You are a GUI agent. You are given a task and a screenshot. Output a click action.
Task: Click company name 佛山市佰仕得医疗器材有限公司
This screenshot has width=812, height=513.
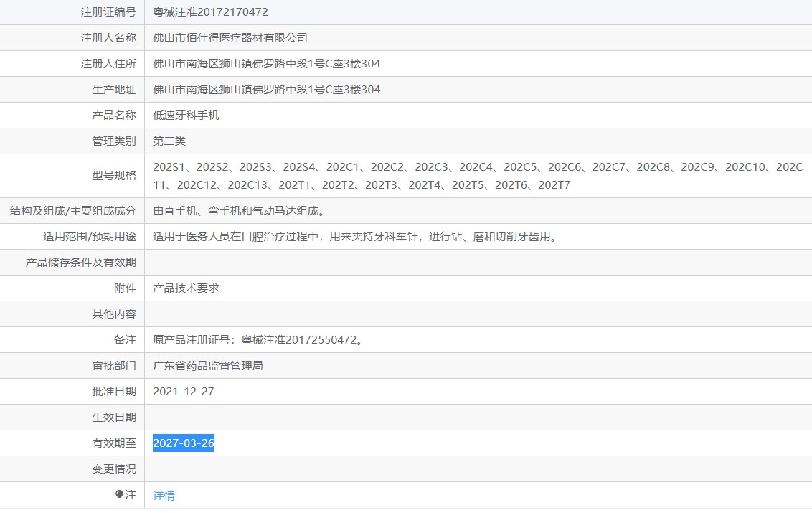tap(230, 38)
